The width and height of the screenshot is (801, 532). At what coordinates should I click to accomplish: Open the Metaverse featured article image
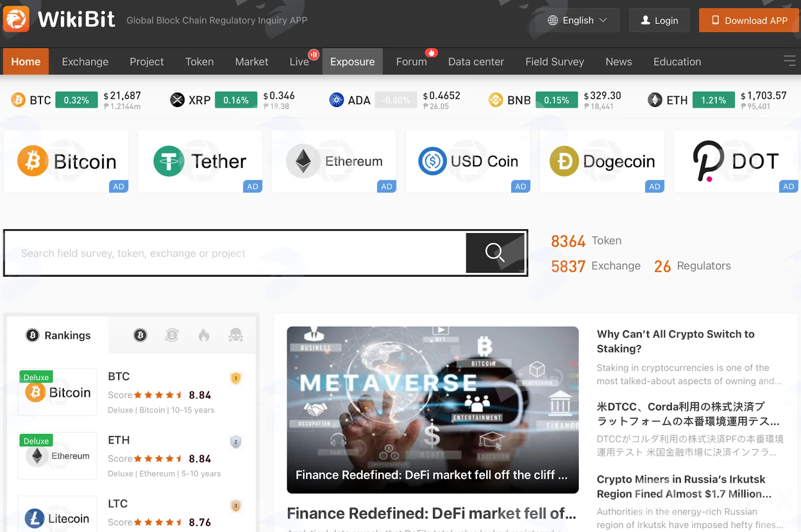(x=433, y=410)
